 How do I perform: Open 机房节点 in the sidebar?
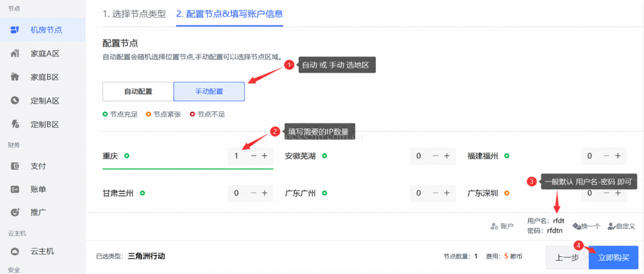pos(42,30)
